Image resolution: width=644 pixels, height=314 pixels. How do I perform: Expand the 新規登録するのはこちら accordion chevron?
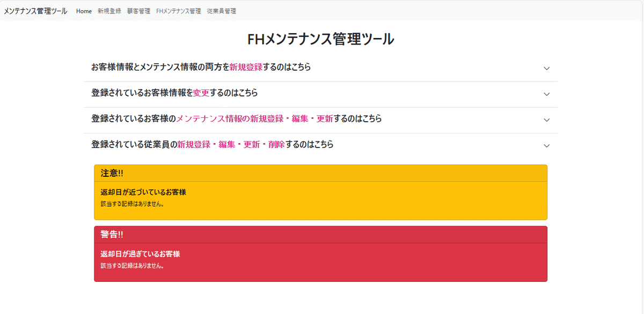point(547,68)
